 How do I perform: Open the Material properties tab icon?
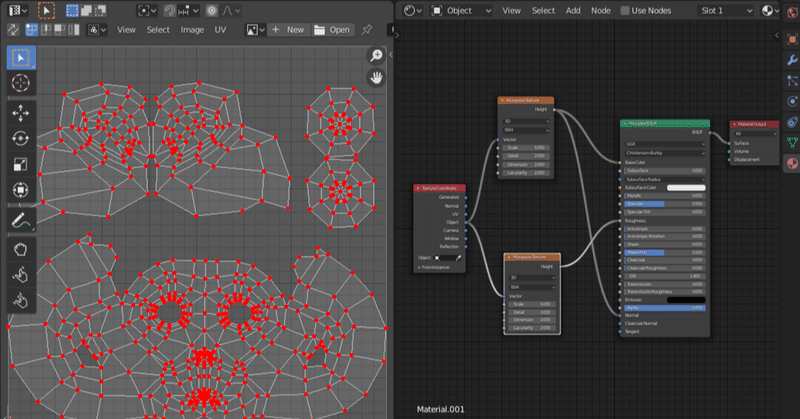click(792, 164)
